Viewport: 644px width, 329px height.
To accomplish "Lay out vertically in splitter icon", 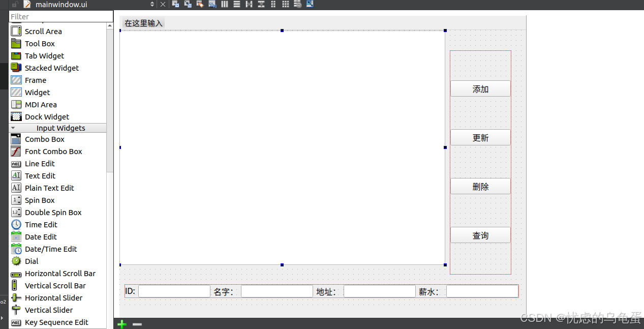I will click(261, 4).
